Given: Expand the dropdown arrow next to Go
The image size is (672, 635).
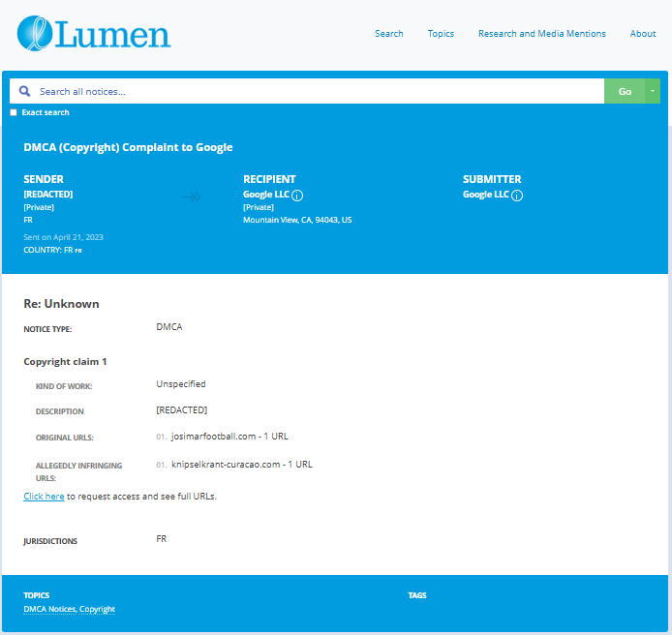Looking at the screenshot, I should tap(653, 91).
